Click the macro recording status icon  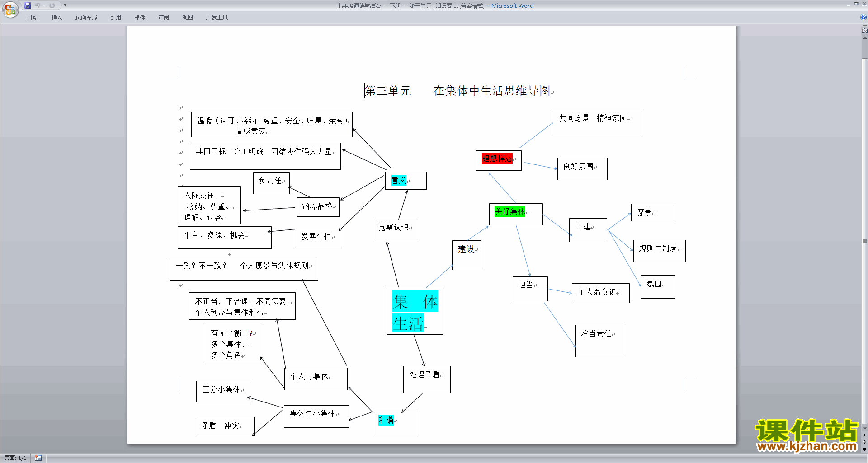pyautogui.click(x=38, y=458)
